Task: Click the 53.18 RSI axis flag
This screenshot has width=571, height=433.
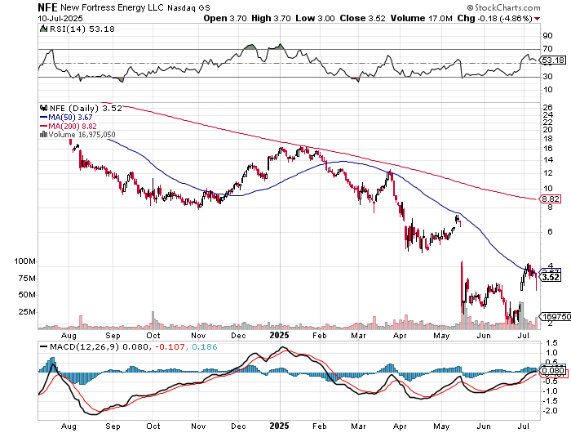Action: [x=553, y=60]
